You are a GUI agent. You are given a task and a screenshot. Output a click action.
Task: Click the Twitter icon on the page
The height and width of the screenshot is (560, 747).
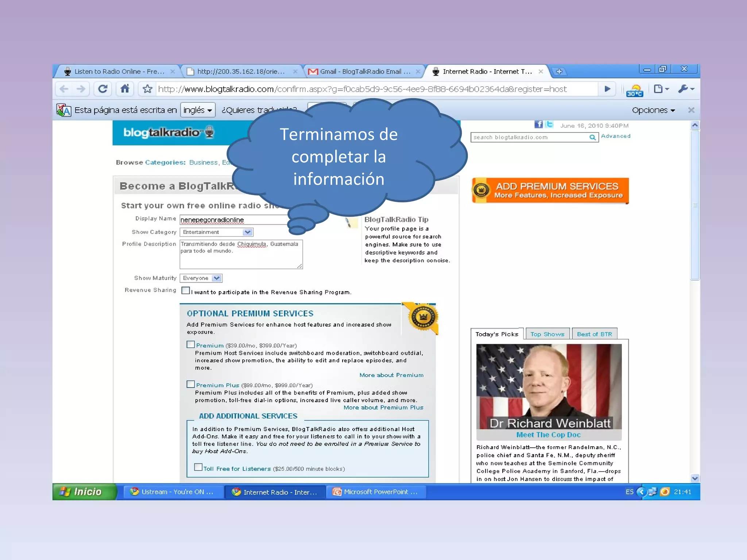(549, 125)
